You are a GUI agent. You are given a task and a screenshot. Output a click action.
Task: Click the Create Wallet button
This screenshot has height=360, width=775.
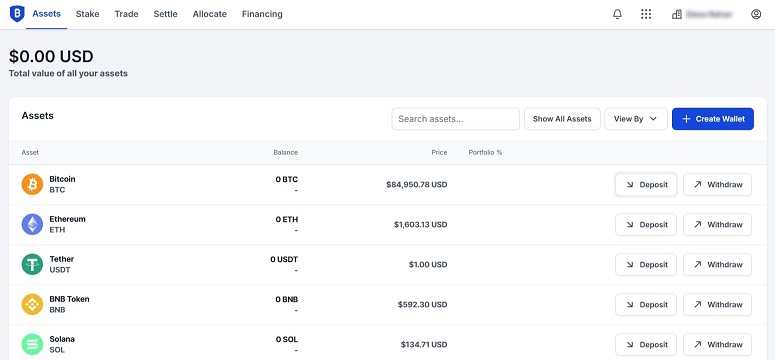[713, 119]
